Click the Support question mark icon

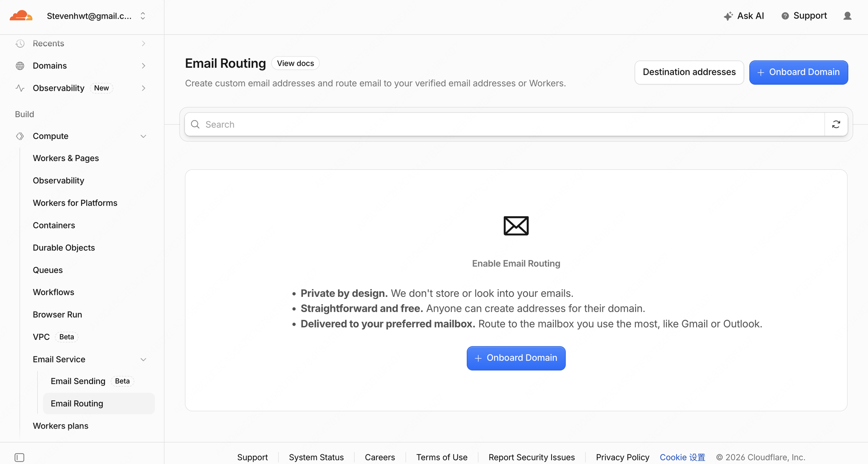[x=785, y=16]
